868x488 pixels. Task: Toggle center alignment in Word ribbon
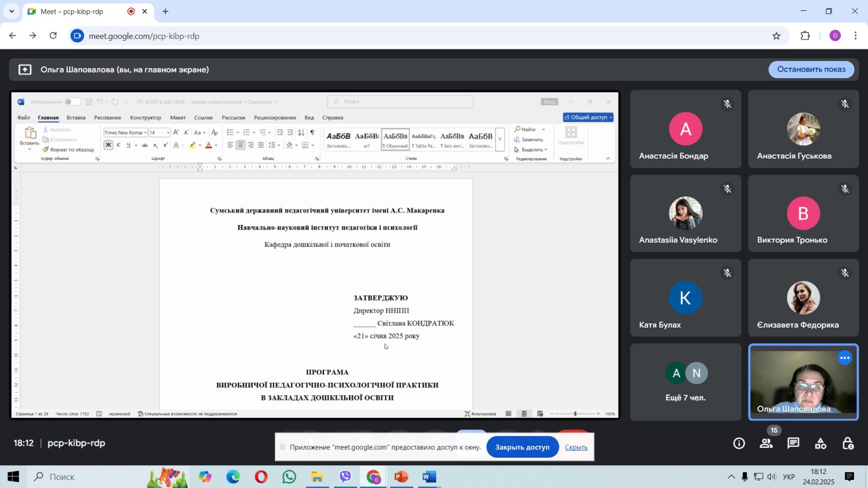[x=240, y=145]
